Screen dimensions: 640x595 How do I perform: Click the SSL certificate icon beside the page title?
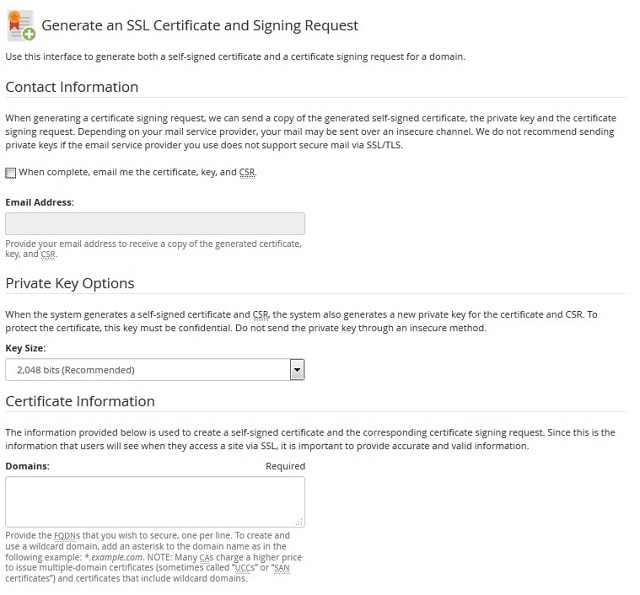click(21, 25)
